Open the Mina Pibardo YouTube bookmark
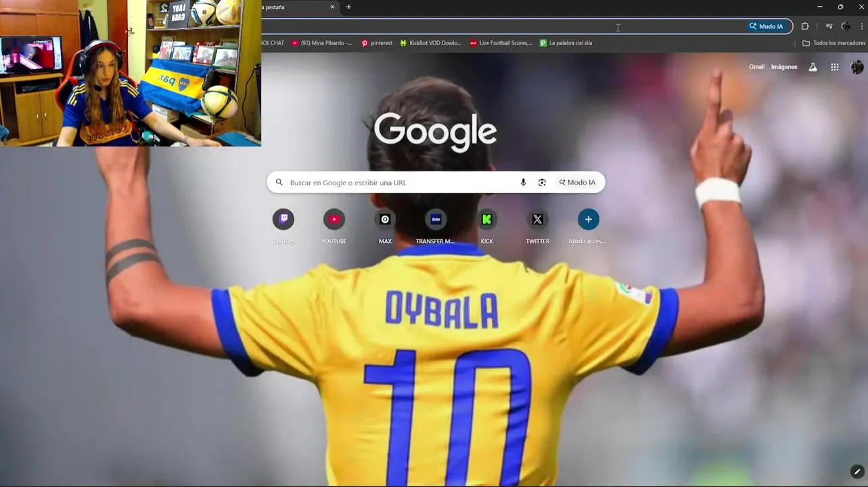868x487 pixels. [322, 43]
